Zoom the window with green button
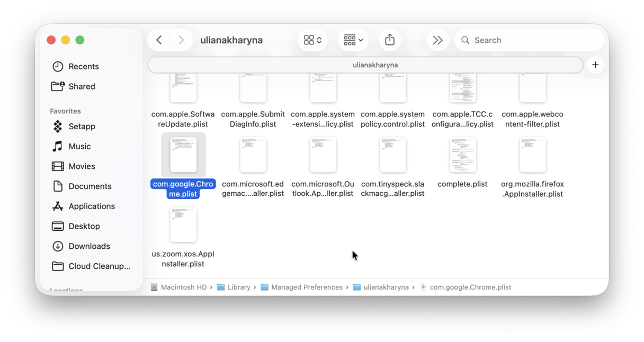The image size is (644, 342). pyautogui.click(x=80, y=40)
